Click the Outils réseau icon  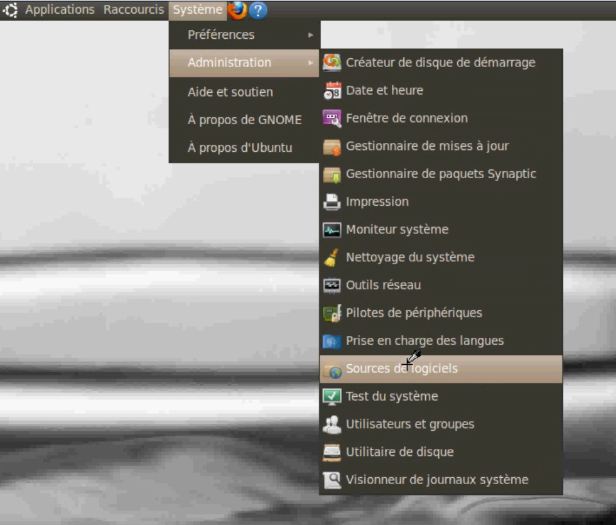coord(332,285)
